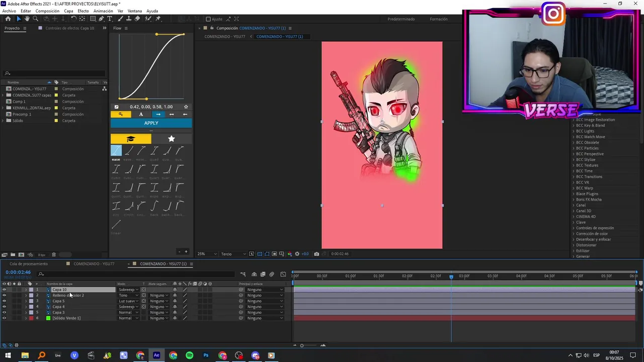Click the Flow key mode button
644x362 pixels.
coord(120,114)
